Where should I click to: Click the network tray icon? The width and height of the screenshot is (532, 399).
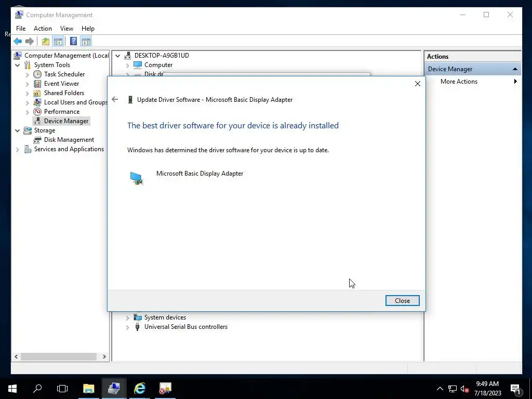pyautogui.click(x=453, y=389)
